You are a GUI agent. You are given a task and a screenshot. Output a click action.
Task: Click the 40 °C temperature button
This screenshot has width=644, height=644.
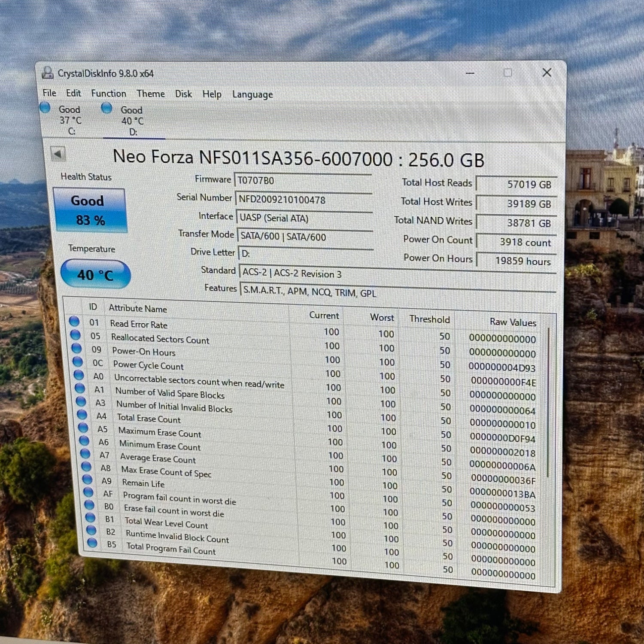(95, 274)
